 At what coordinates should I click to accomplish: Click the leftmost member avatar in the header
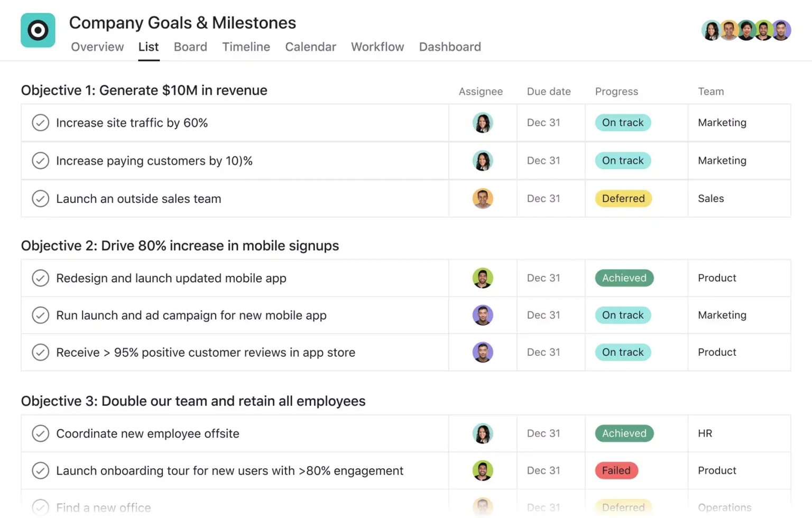[711, 30]
